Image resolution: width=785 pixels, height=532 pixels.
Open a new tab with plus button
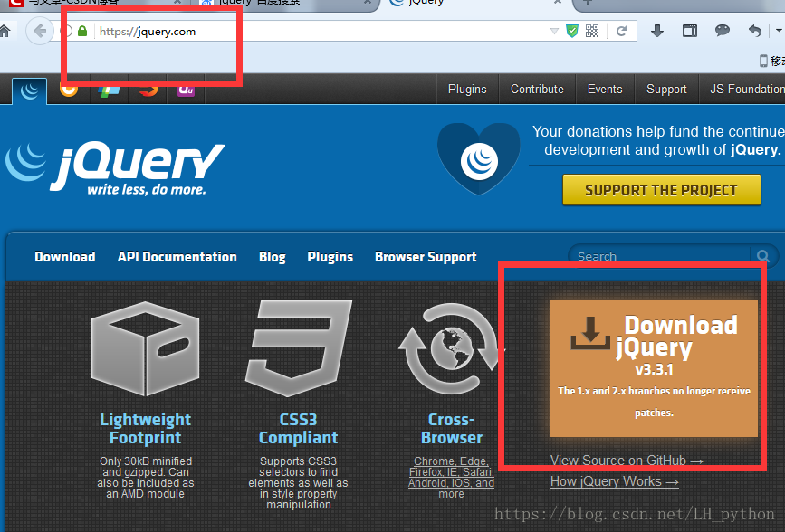point(588,3)
